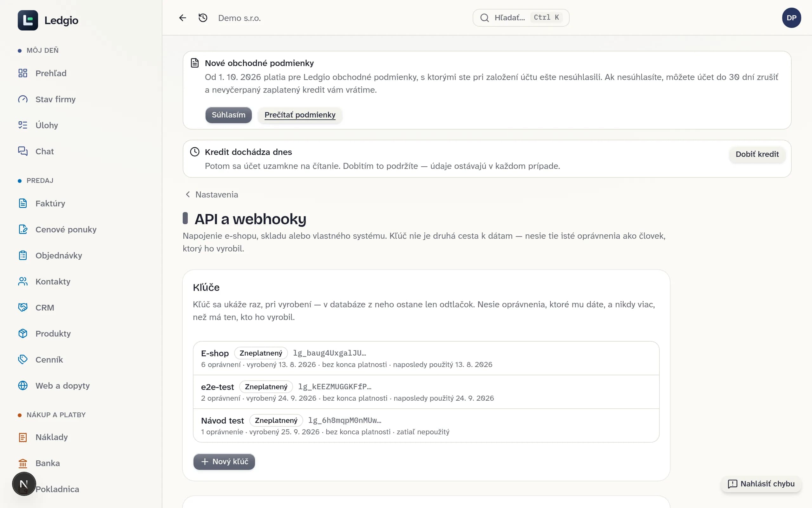
Task: Go to Faktúry document icon
Action: tap(23, 203)
